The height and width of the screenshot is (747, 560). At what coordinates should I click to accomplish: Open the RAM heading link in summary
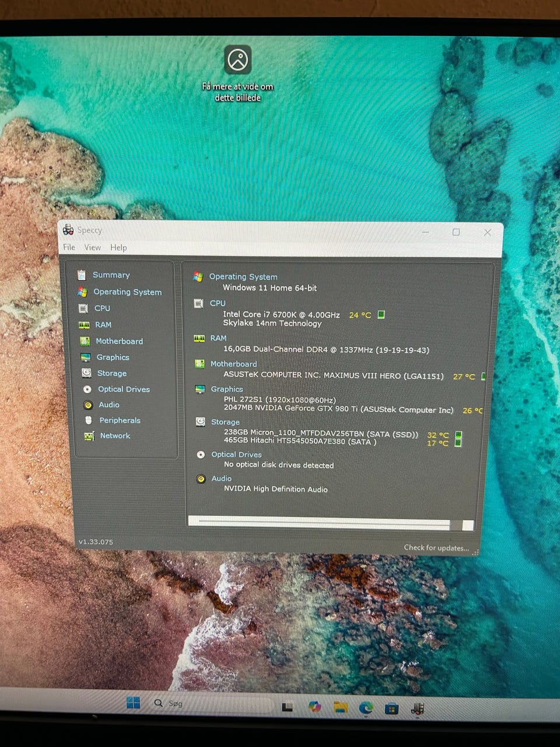click(x=218, y=338)
